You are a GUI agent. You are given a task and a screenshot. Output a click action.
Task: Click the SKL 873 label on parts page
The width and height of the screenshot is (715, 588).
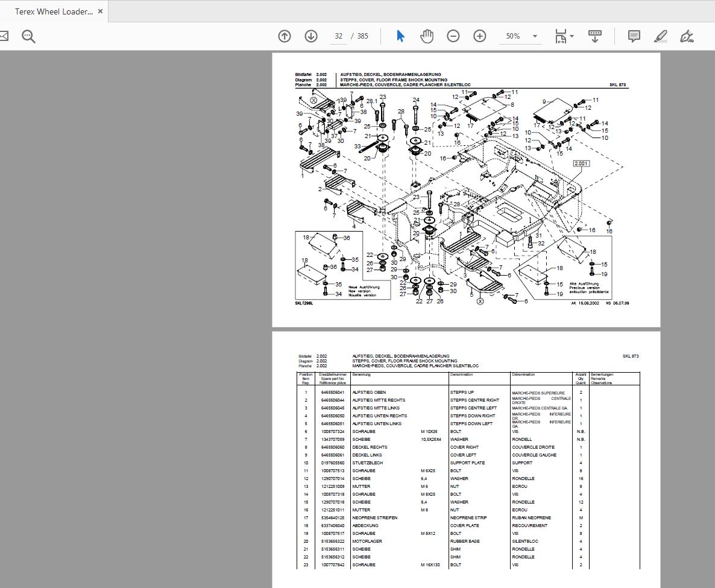coord(631,356)
